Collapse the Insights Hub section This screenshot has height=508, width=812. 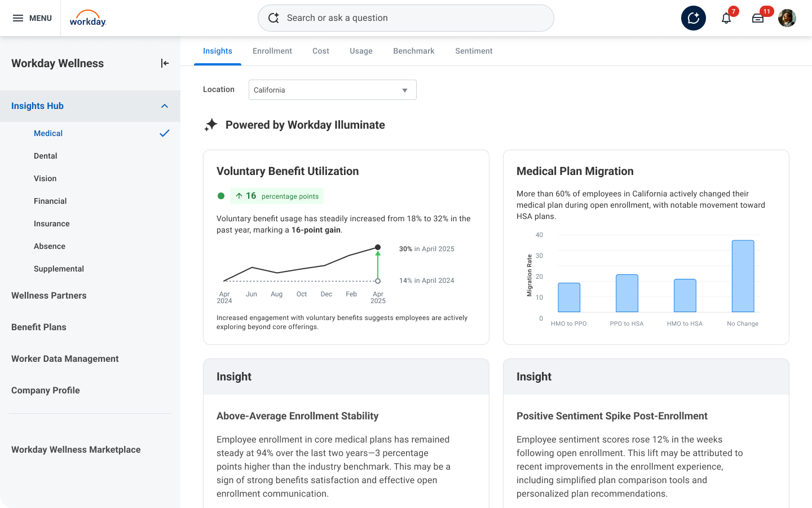coord(165,106)
